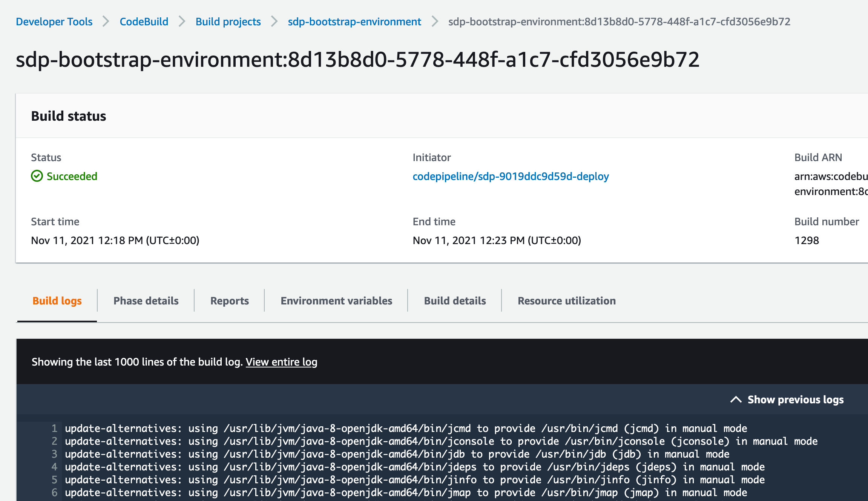This screenshot has width=868, height=501.
Task: Click the Show previous logs chevron icon
Action: tap(736, 400)
